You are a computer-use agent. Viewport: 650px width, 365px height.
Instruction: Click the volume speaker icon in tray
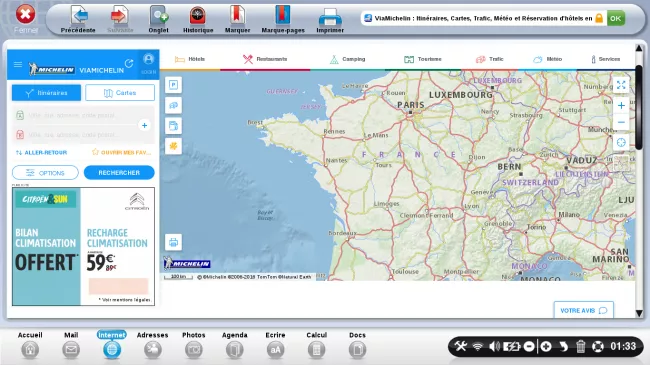pyautogui.click(x=494, y=346)
